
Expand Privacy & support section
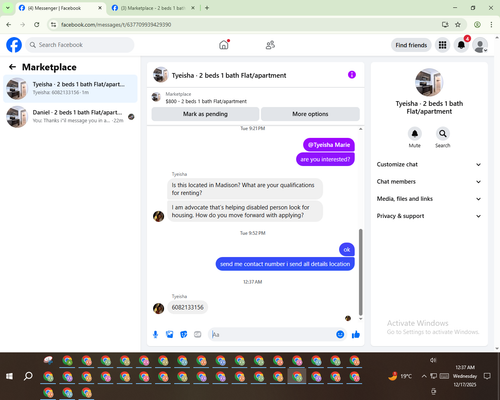(429, 216)
